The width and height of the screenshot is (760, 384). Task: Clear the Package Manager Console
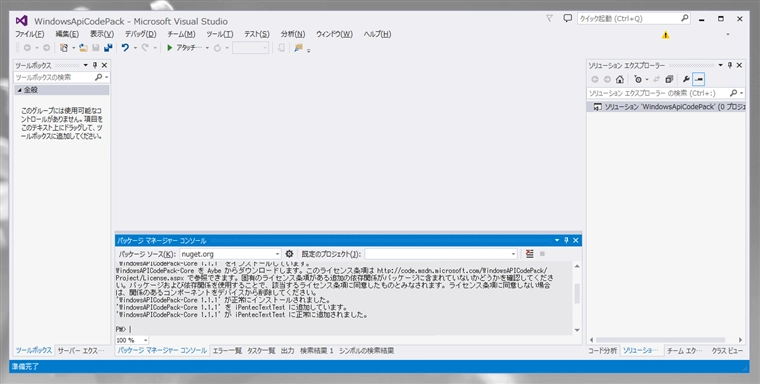click(529, 254)
